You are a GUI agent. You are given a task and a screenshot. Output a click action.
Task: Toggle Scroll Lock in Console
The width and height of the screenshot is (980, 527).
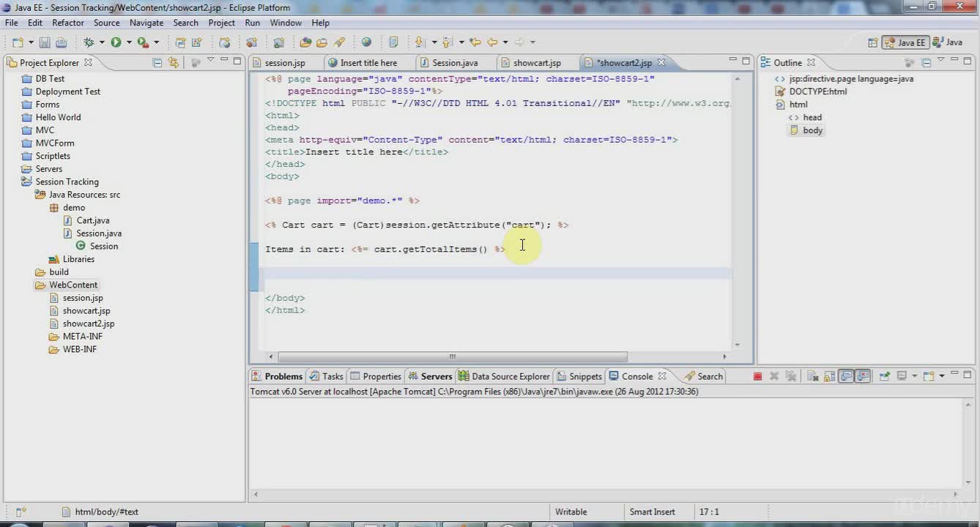click(x=829, y=376)
